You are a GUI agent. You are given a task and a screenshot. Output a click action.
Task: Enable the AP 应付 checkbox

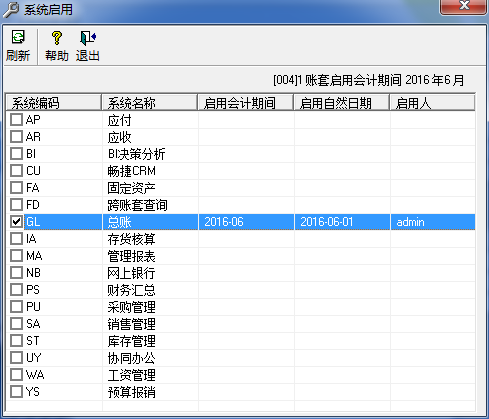[x=16, y=119]
